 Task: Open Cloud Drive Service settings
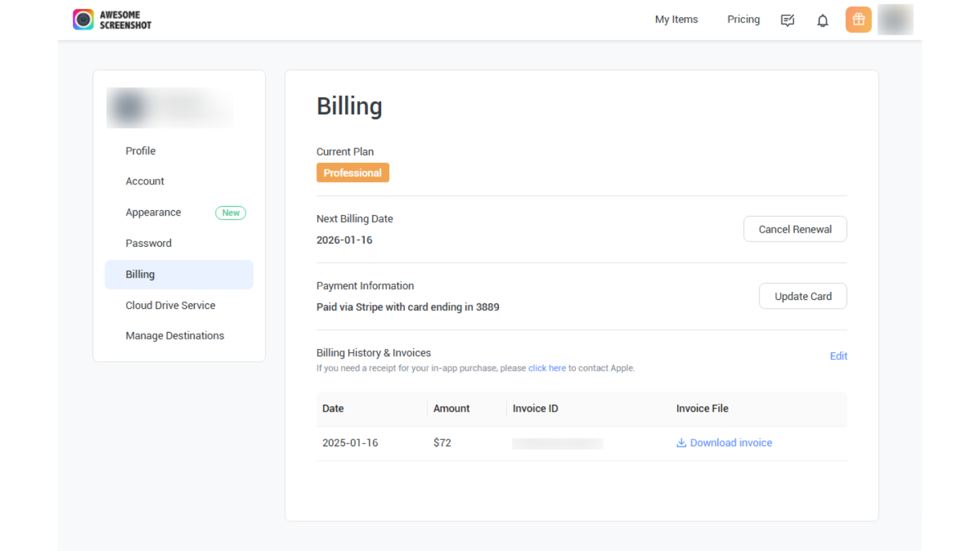tap(170, 305)
